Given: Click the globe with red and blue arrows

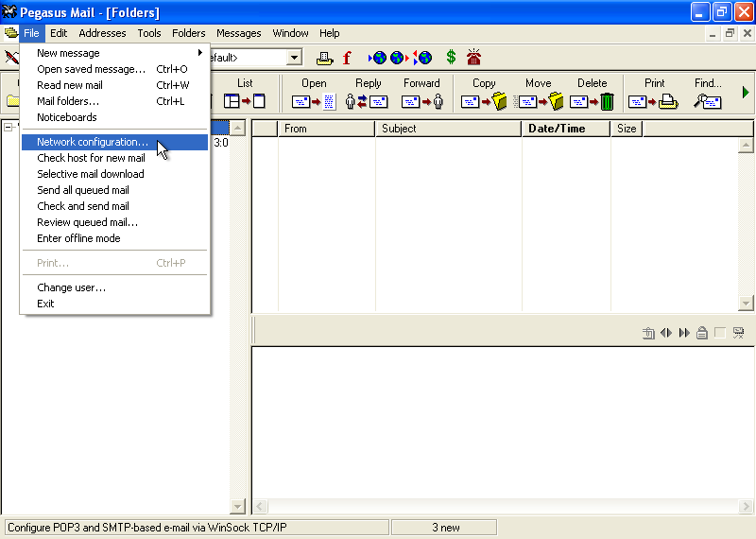Looking at the screenshot, I should coord(422,58).
